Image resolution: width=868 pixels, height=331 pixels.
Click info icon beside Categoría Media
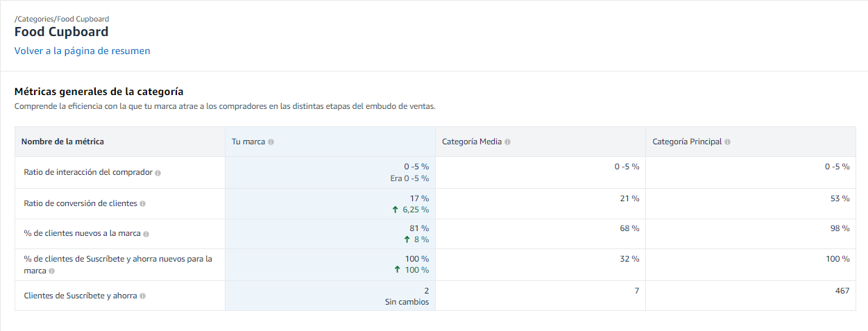coord(508,142)
